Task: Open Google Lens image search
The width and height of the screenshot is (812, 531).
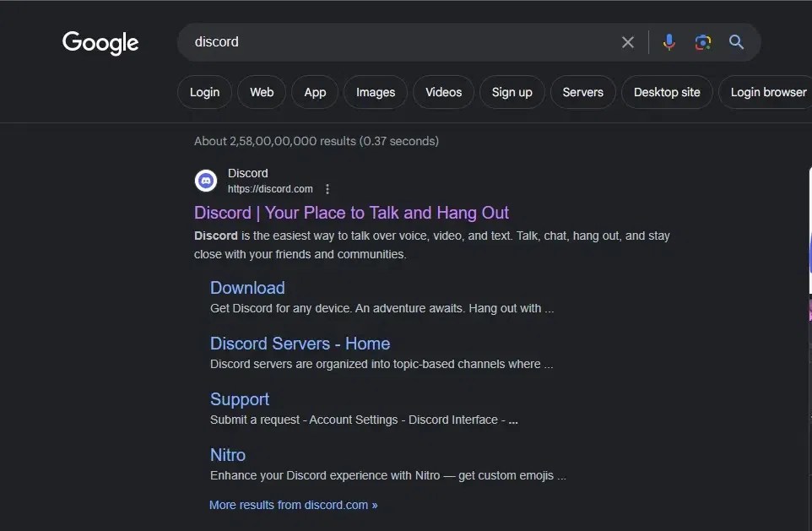Action: [702, 41]
